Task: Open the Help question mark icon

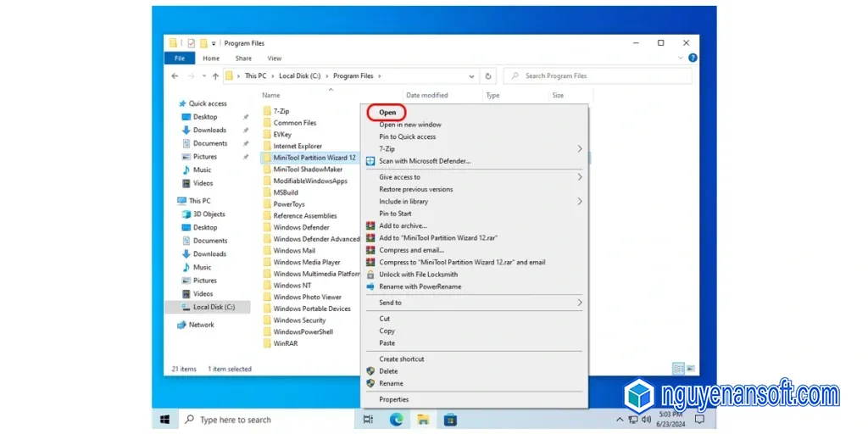Action: [x=693, y=58]
